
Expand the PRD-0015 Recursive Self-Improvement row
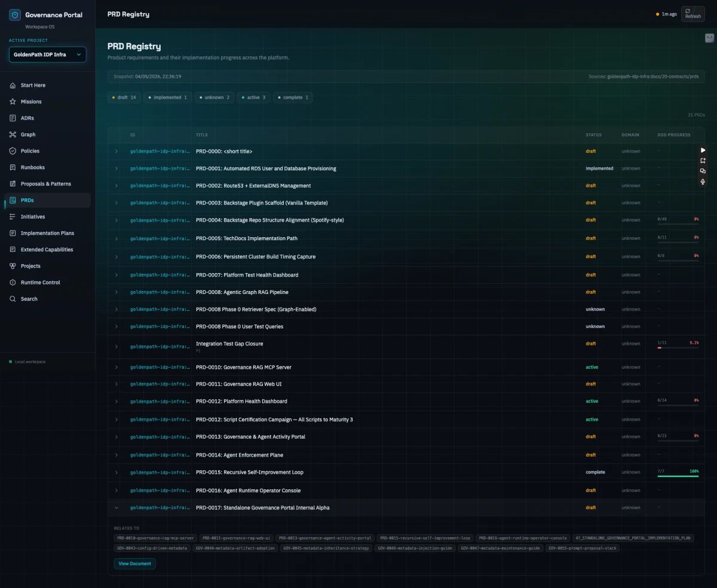point(117,472)
